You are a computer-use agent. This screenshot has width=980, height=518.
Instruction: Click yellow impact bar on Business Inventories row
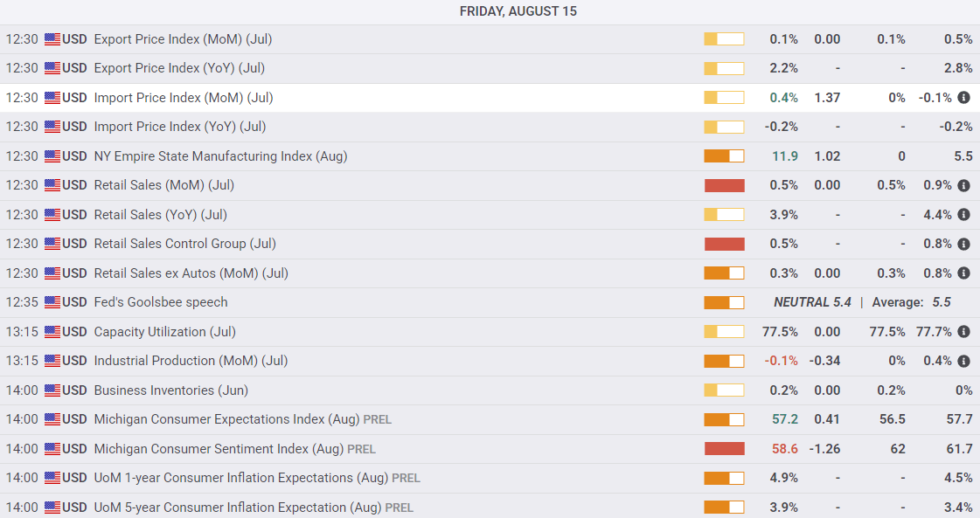725,390
